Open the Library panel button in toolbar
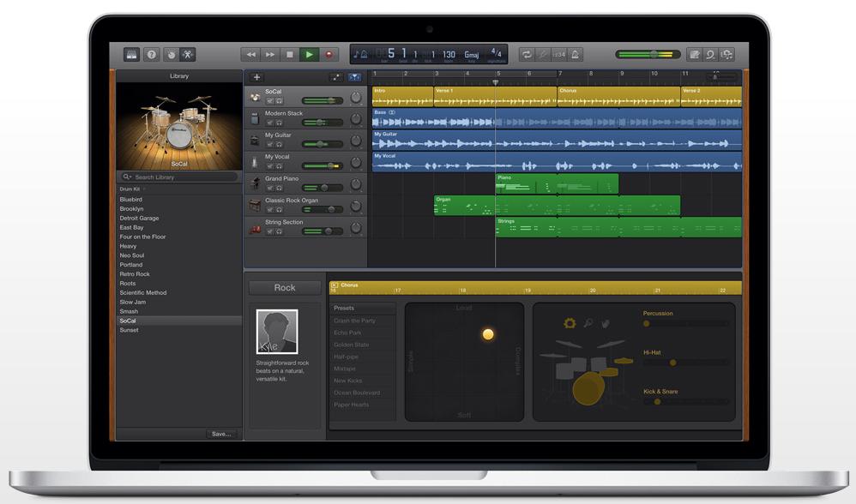 (x=131, y=55)
